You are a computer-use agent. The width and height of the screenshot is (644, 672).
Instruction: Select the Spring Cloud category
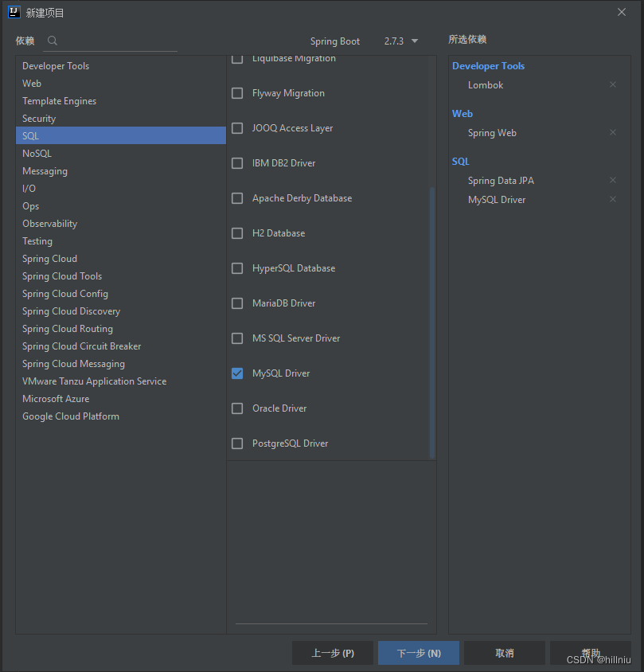coord(121,259)
